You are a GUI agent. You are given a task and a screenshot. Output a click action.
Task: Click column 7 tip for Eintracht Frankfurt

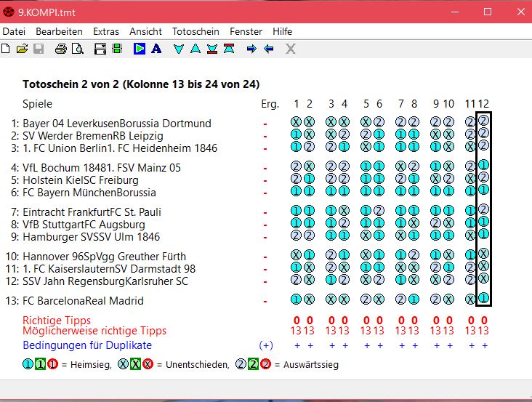click(400, 211)
